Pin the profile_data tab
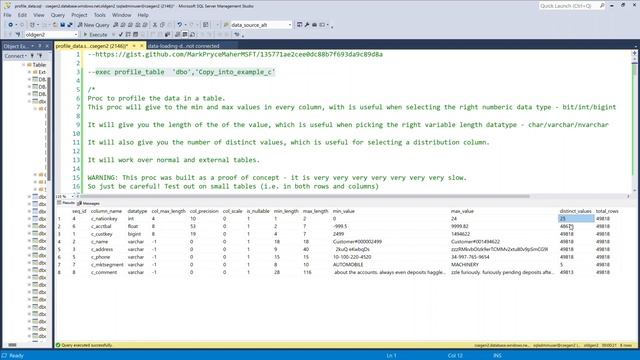The height and width of the screenshot is (360, 640). point(134,46)
